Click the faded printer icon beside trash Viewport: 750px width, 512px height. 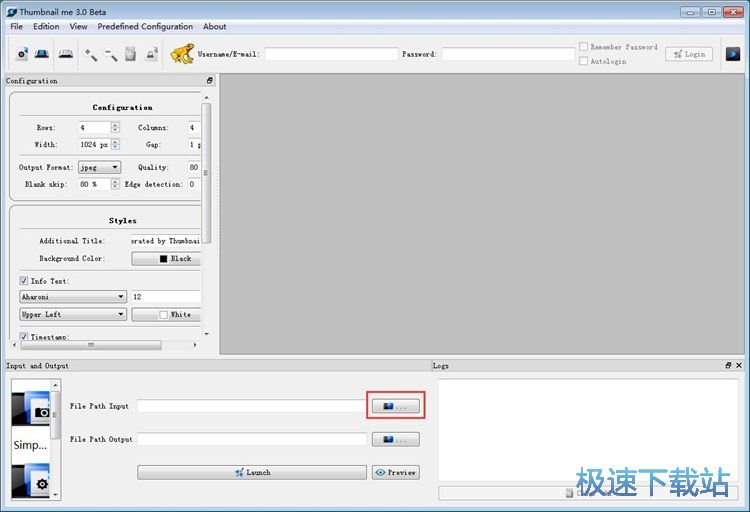coord(151,54)
